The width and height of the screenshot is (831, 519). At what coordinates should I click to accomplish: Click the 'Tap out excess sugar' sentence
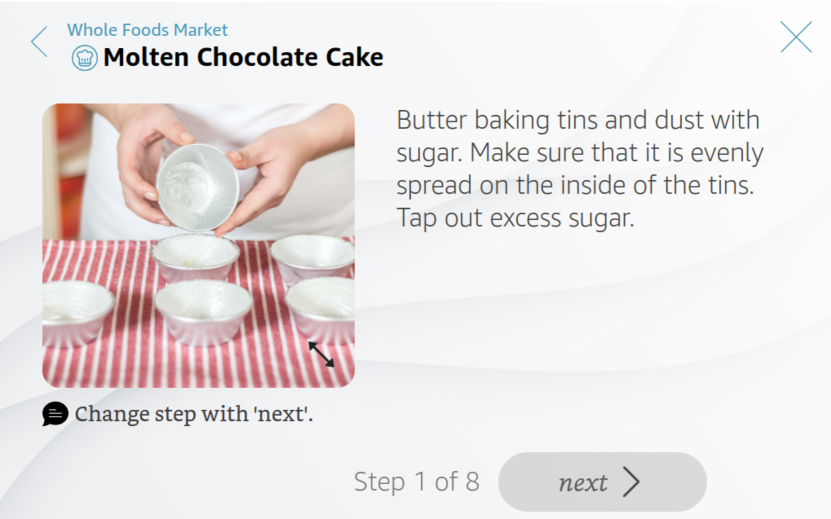click(515, 218)
